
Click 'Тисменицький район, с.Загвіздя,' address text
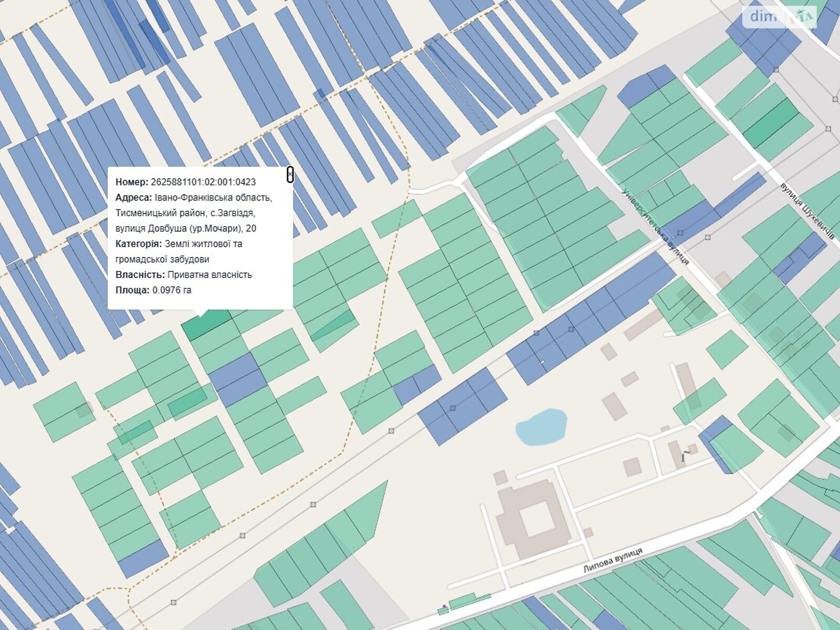[185, 213]
